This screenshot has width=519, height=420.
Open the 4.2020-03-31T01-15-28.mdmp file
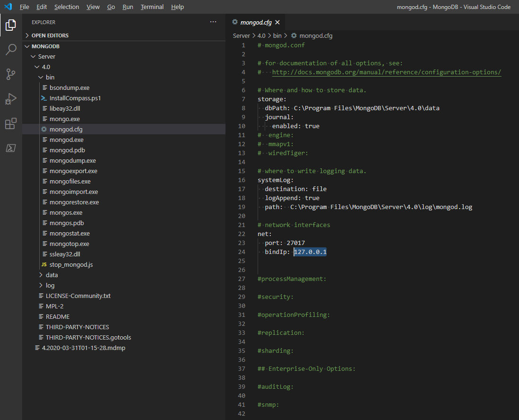pos(124,348)
